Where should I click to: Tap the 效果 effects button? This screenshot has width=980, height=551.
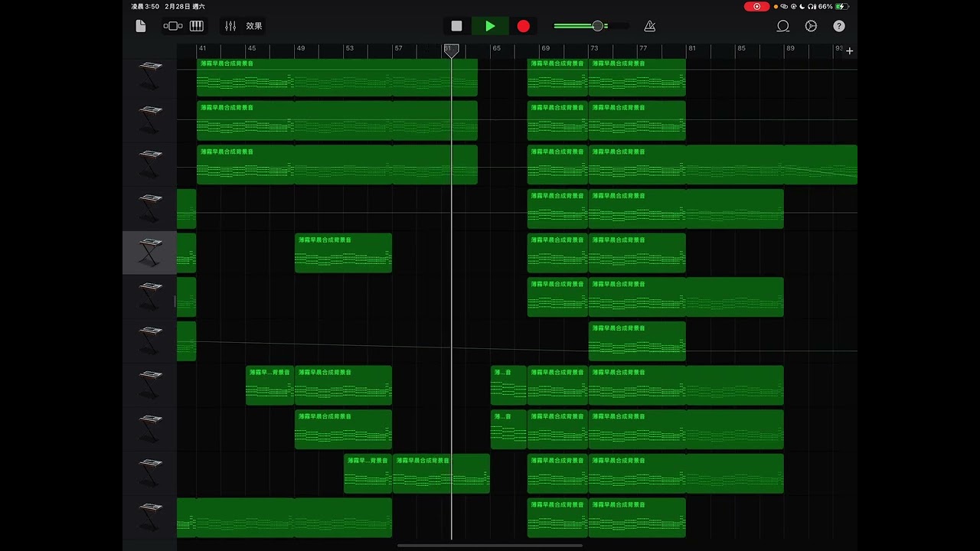point(254,26)
